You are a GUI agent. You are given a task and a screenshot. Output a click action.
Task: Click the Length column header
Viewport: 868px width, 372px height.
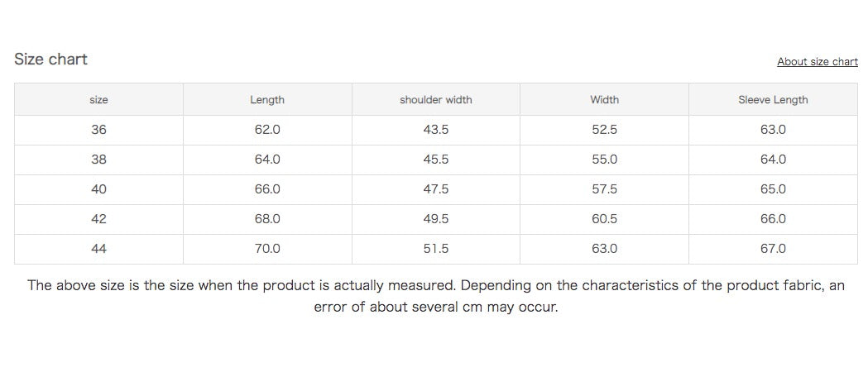click(x=267, y=100)
